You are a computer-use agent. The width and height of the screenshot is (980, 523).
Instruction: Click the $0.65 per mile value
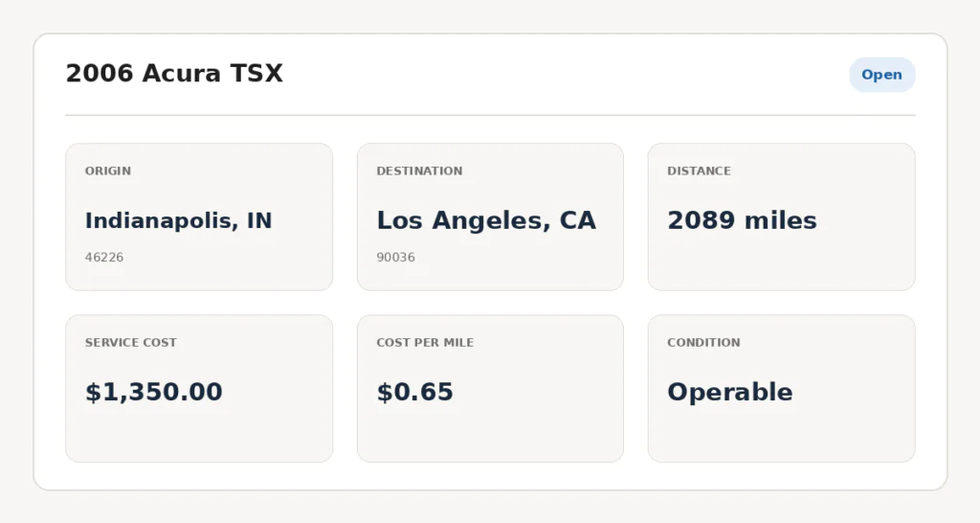pyautogui.click(x=415, y=393)
